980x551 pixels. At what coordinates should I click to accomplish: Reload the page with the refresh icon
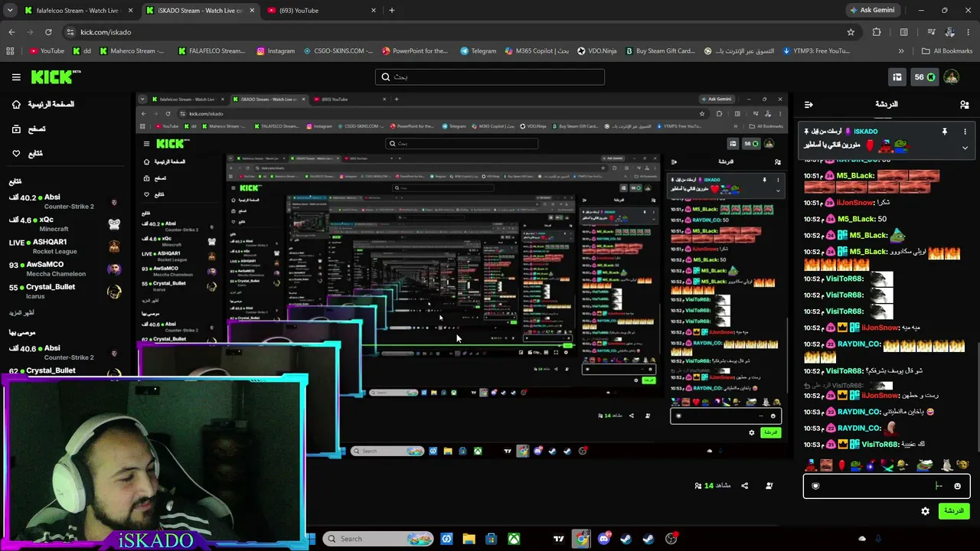[48, 32]
